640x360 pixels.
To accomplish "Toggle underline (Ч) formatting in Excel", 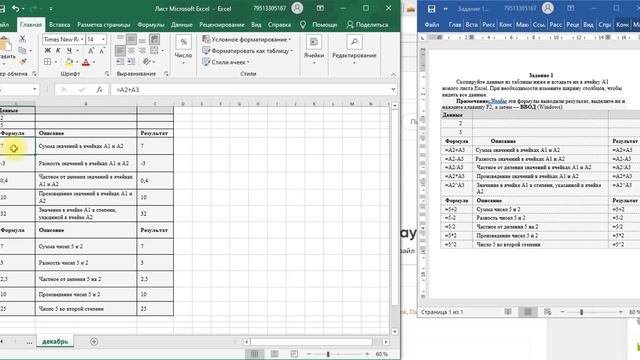I will tap(69, 51).
